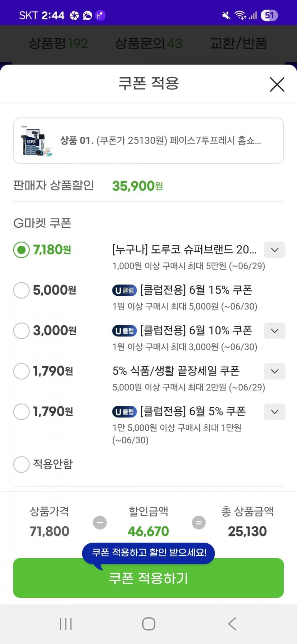Expand the 5% 식품/생활 끝장세일 coupon details
This screenshot has width=297, height=644.
tap(274, 371)
